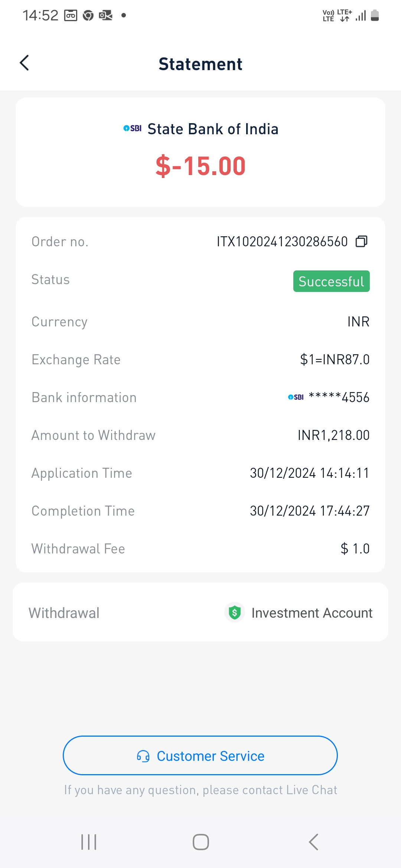Tap the INR1,218.00 withdraw amount
This screenshot has height=868, width=401.
click(333, 435)
